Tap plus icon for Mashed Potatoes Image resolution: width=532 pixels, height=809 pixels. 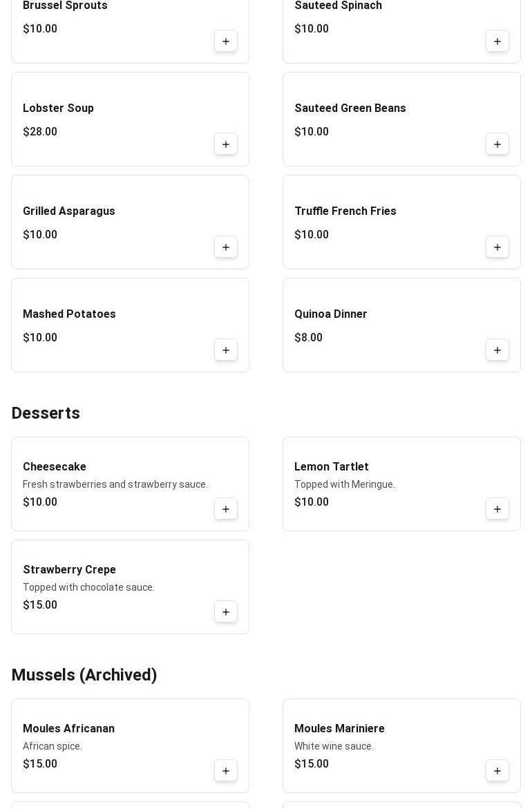226,350
